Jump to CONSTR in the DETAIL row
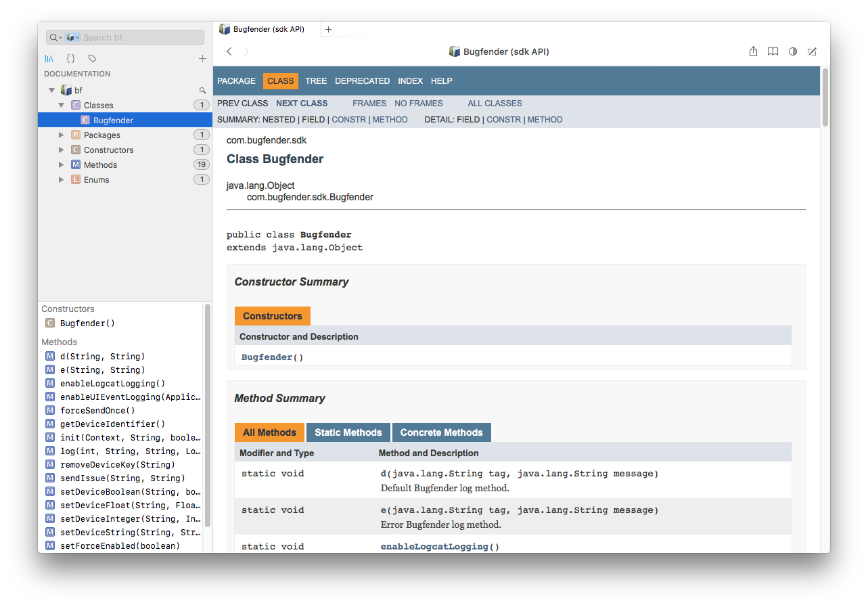 (x=503, y=120)
